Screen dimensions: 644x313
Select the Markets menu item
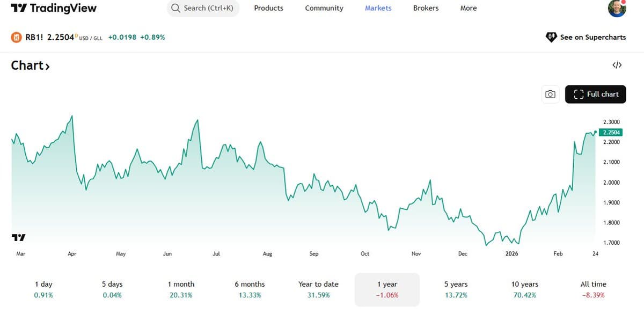378,8
